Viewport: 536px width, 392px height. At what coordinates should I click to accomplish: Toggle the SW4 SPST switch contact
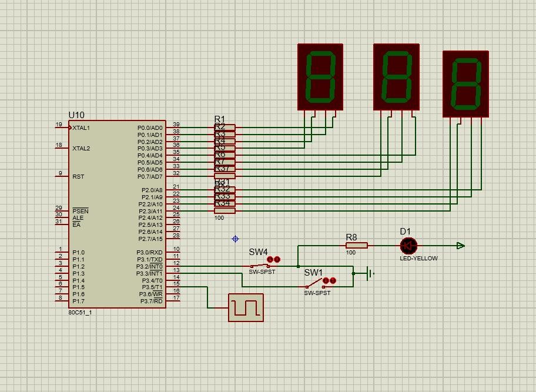pyautogui.click(x=260, y=266)
